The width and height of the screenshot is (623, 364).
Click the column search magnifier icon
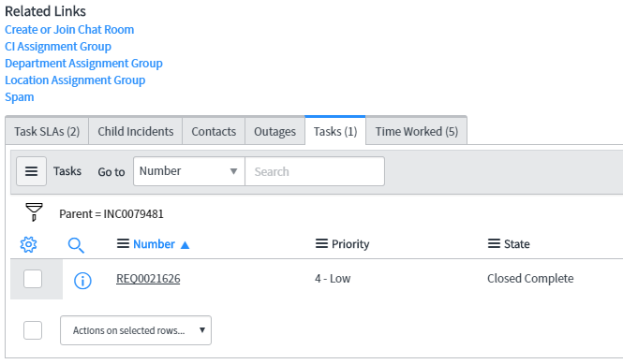point(76,245)
